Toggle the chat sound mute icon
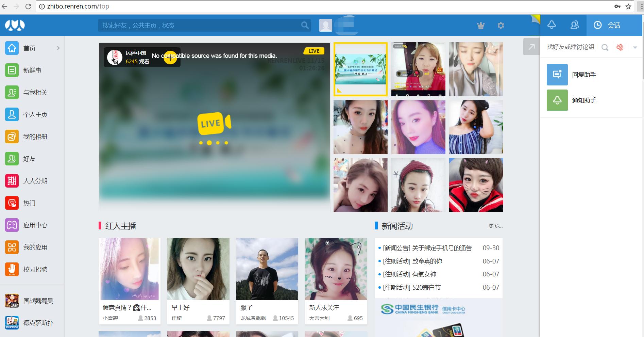 point(620,47)
